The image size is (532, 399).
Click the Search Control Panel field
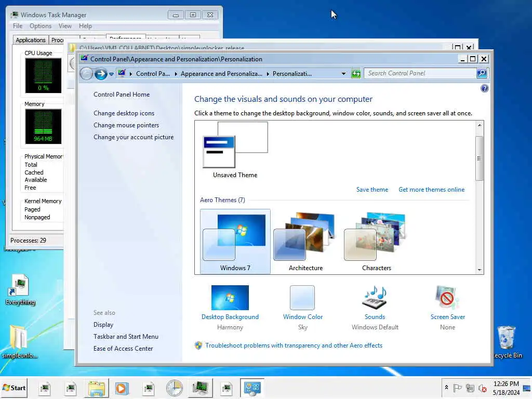pos(420,73)
